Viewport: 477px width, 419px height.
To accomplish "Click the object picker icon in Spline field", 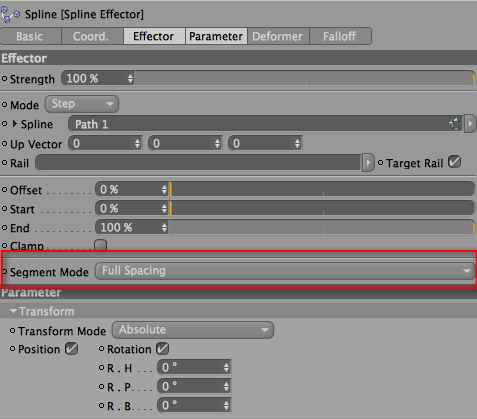I will pos(455,124).
